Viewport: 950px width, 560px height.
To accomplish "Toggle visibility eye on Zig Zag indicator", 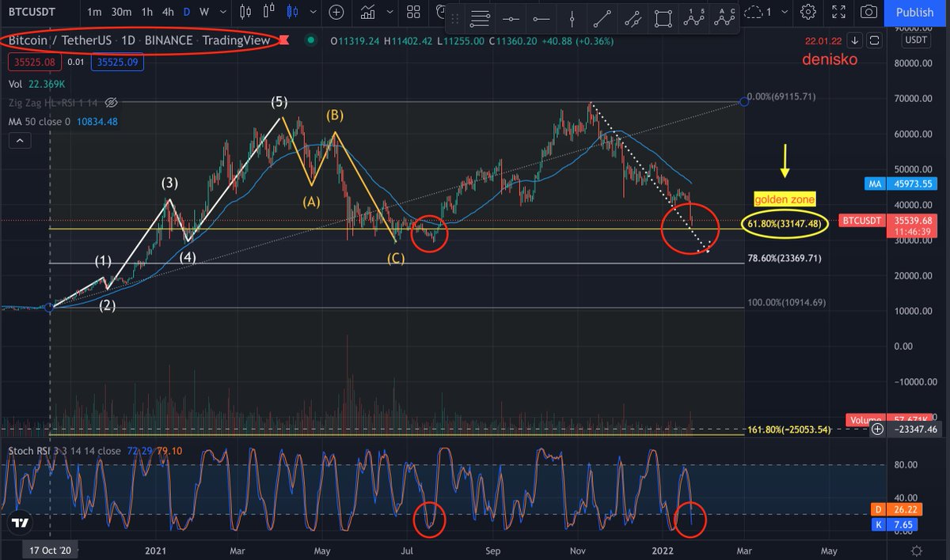I will point(111,103).
